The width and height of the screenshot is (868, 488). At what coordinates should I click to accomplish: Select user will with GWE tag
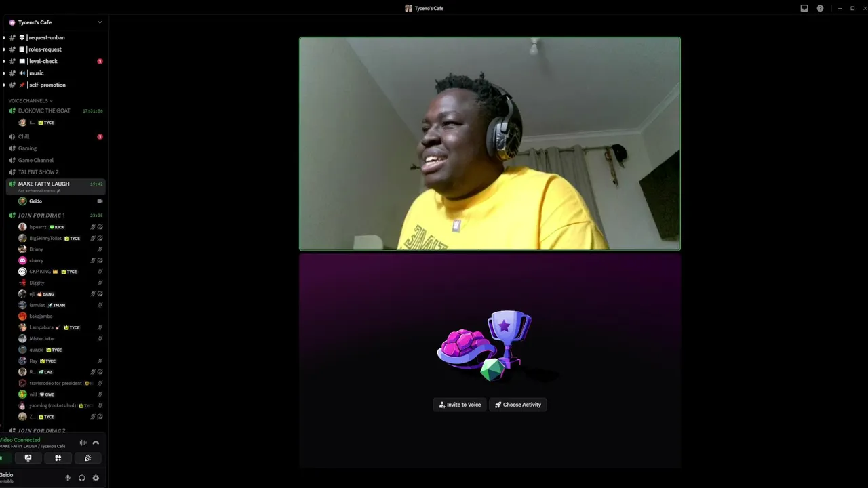(x=60, y=394)
